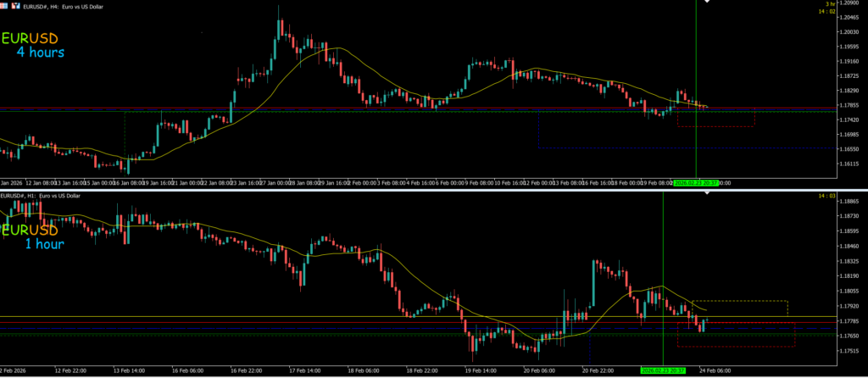
Task: Click the '24 Feb 06:00' time label
Action: (x=714, y=370)
